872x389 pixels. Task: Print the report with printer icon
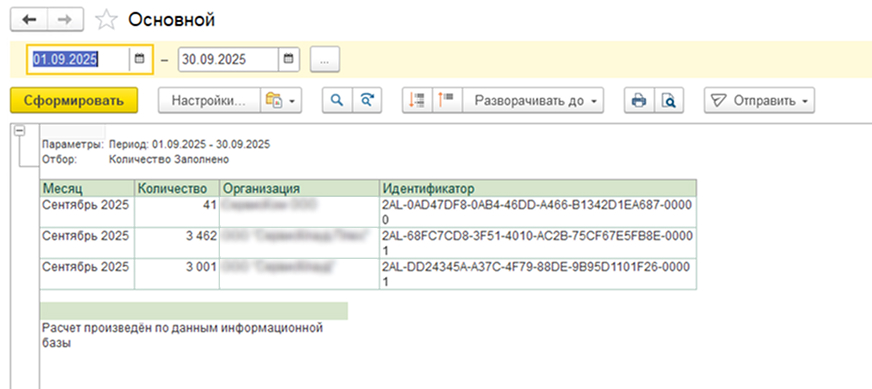[x=638, y=101]
